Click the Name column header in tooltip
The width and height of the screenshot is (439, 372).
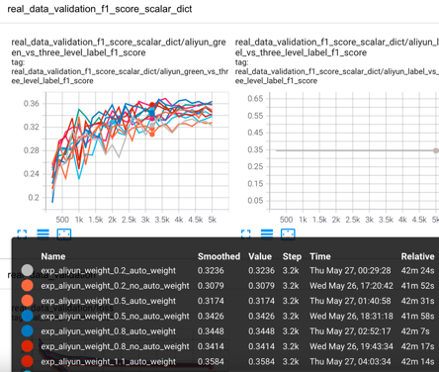(x=53, y=256)
